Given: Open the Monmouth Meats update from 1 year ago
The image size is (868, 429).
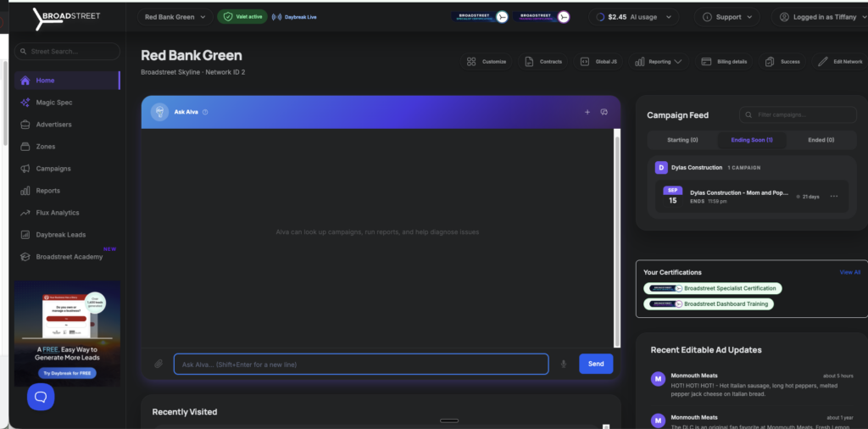Looking at the screenshot, I should [753, 422].
